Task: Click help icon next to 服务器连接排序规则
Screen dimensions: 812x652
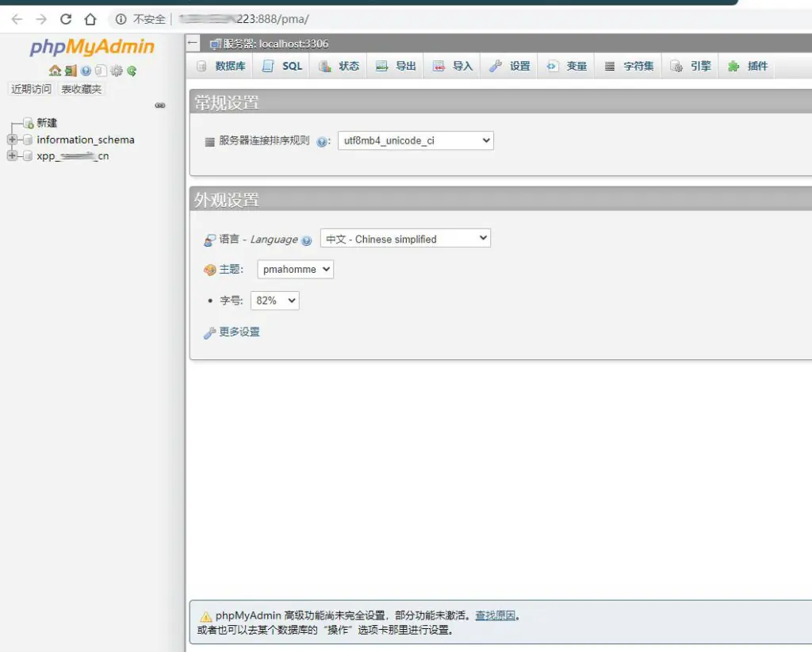Action: coord(322,142)
